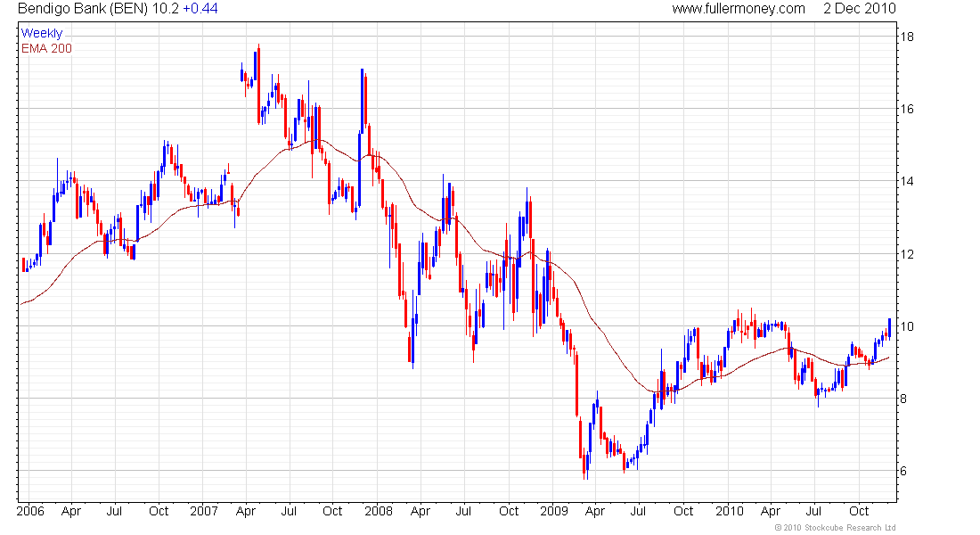Click the Stockcube Research Ltd copyright text

[x=835, y=528]
